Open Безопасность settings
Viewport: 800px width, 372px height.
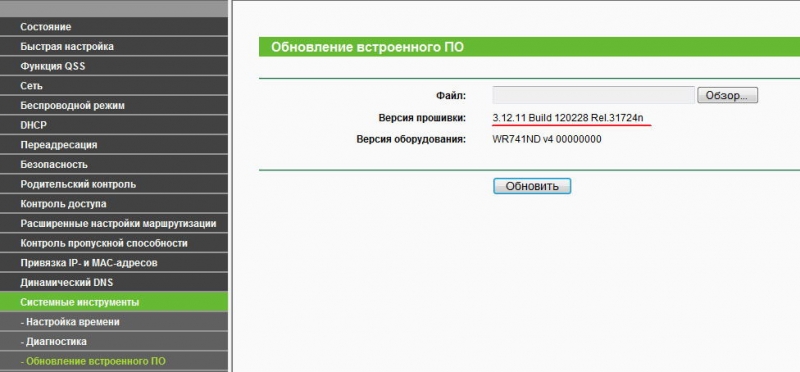tap(114, 165)
